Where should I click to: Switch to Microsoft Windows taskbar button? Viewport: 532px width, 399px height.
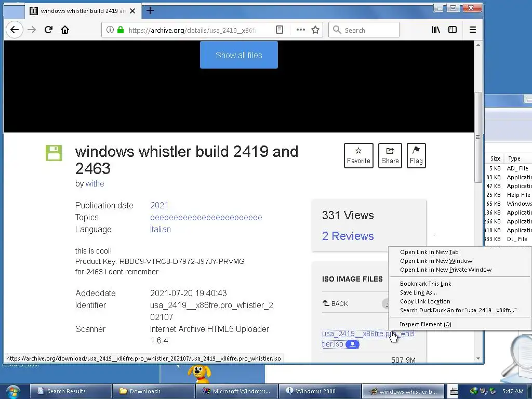coord(236,391)
